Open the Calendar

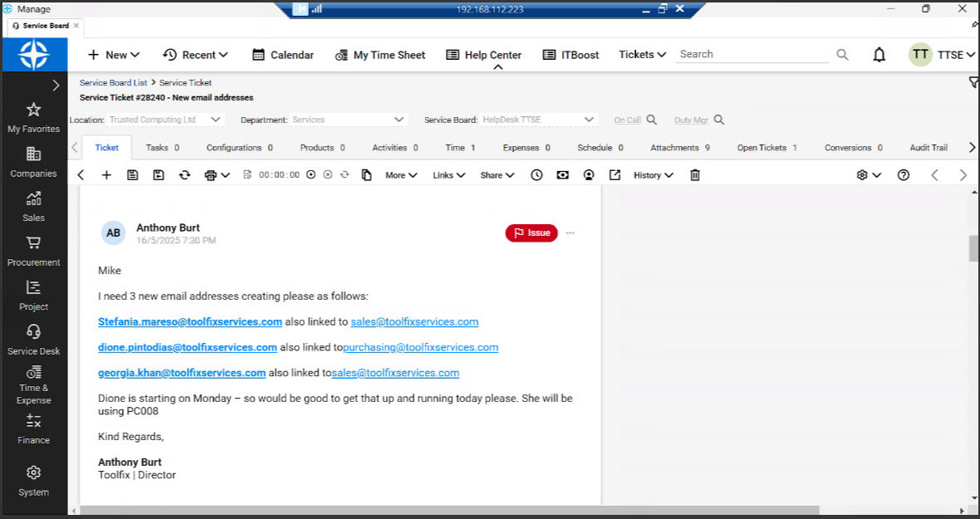coord(282,55)
